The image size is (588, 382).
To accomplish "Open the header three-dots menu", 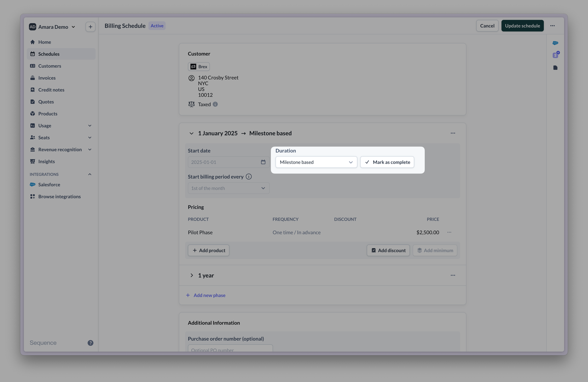I will click(x=552, y=26).
